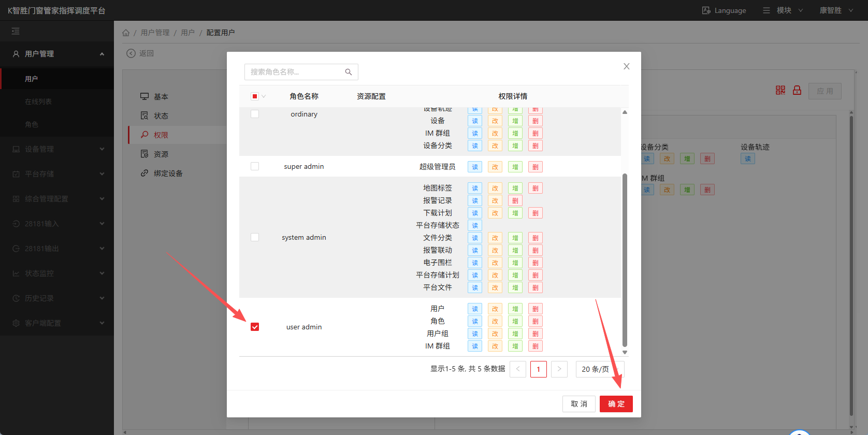Collapse the sidebar with the menu fold icon
The image size is (868, 435).
coord(16,31)
